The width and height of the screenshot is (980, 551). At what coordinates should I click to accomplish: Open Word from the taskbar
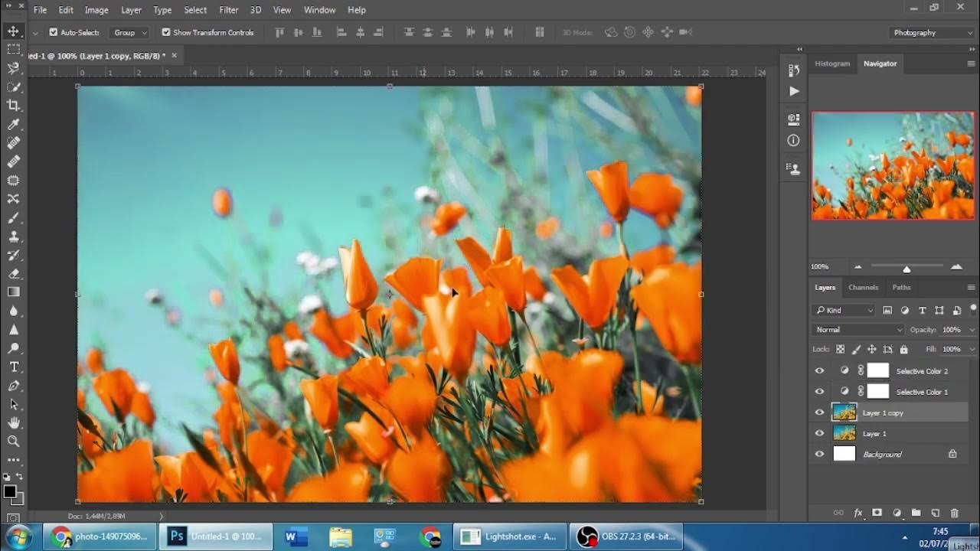pyautogui.click(x=295, y=536)
